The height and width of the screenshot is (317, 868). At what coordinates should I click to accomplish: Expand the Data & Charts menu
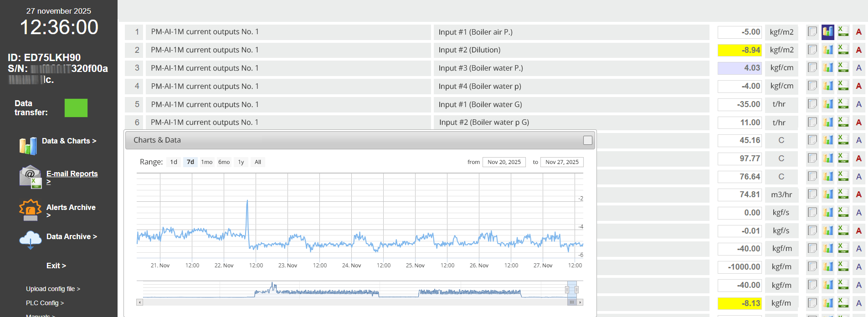coord(69,141)
